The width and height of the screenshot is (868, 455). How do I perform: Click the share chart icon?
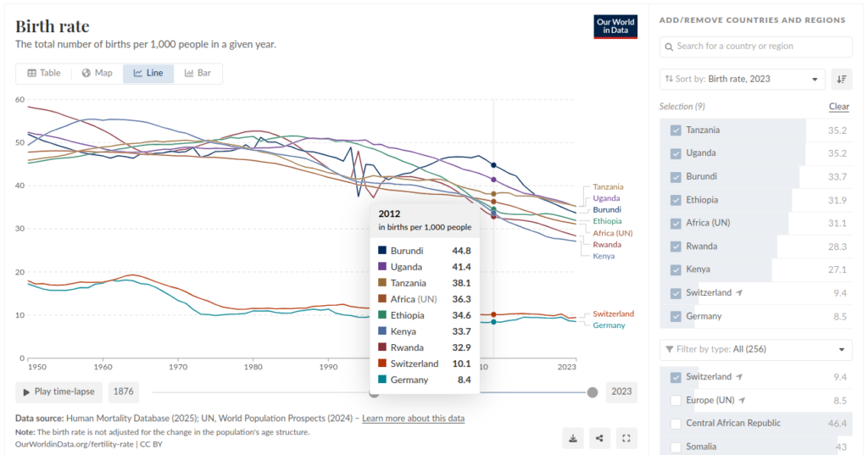pos(600,438)
